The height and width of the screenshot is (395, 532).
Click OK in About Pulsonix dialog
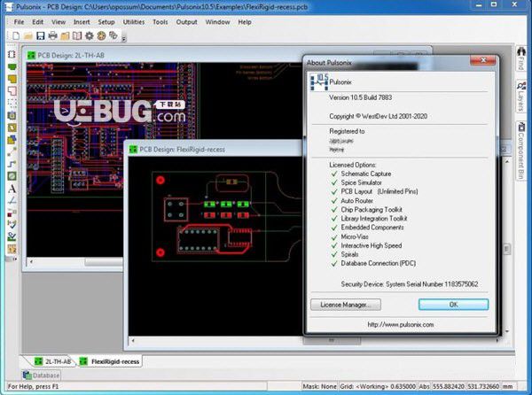[454, 305]
